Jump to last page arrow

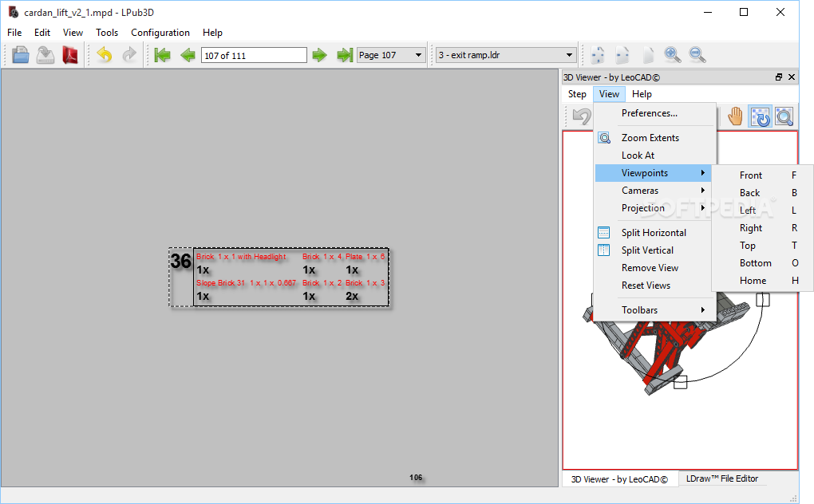pyautogui.click(x=344, y=55)
